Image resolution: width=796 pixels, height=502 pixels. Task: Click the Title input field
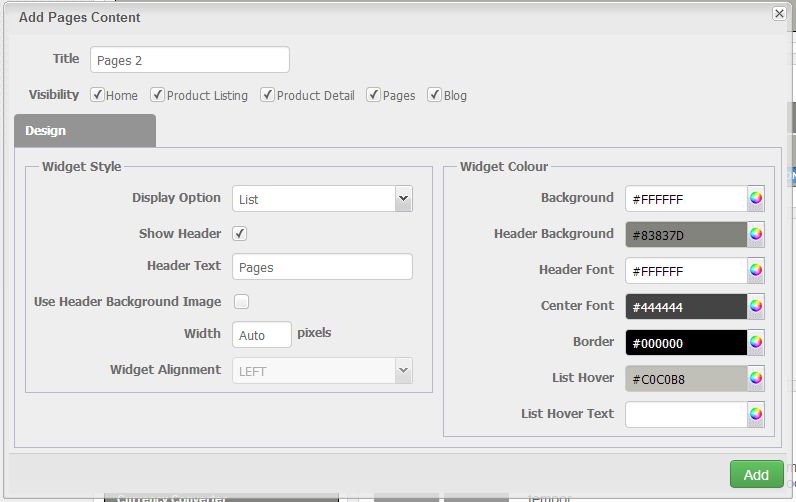coord(189,60)
